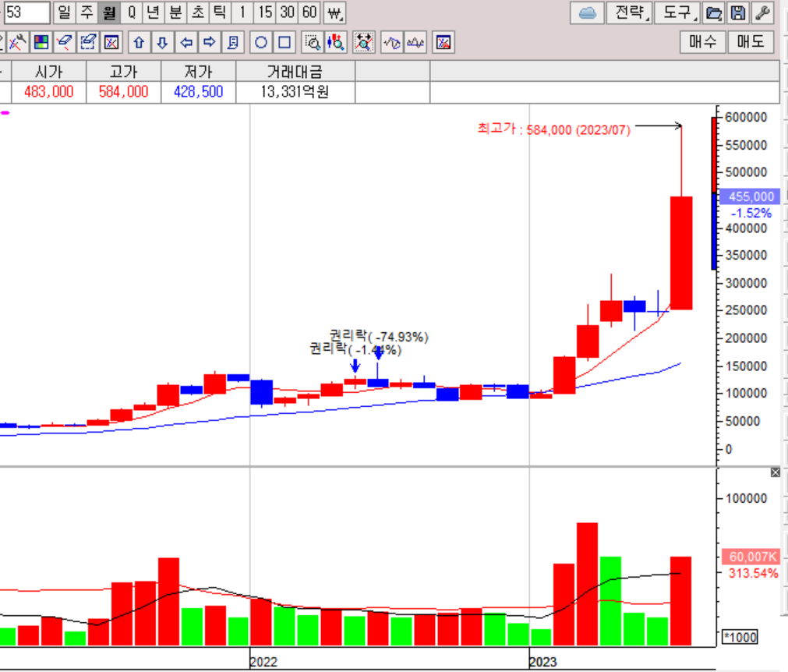Image resolution: width=788 pixels, height=672 pixels.
Task: Select the eraser tool to delete drawings
Action: pos(65,42)
